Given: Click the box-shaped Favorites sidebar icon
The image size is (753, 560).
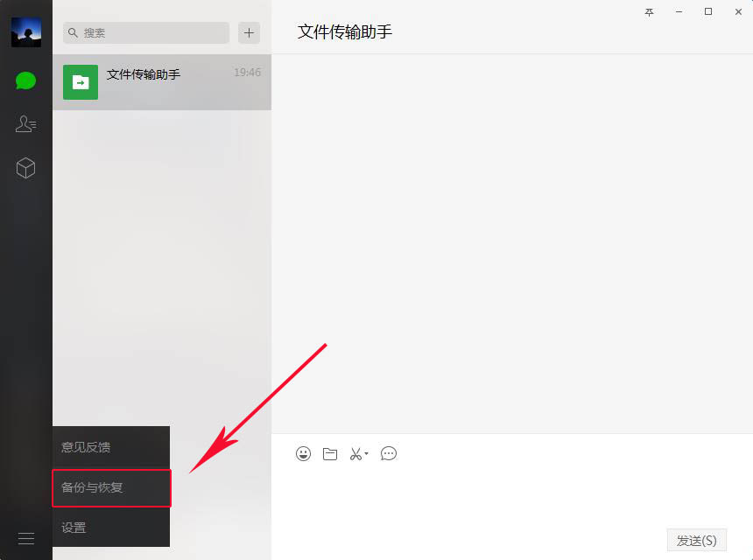Looking at the screenshot, I should [25, 167].
